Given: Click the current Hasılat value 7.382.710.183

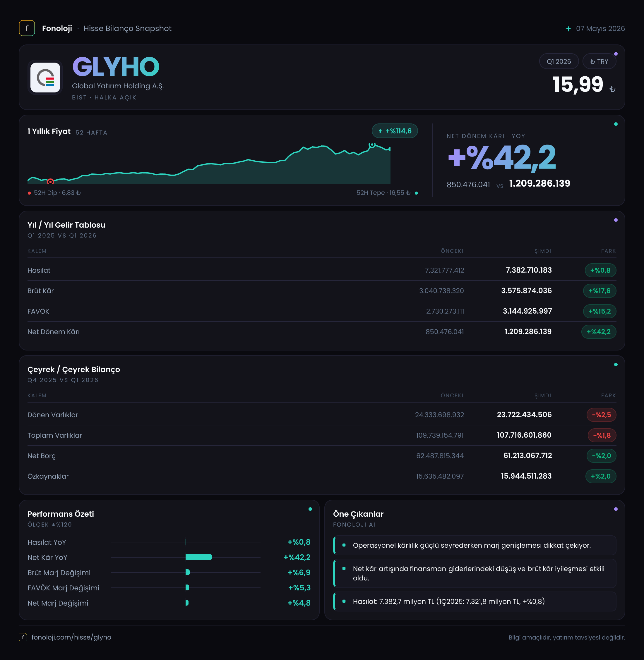Looking at the screenshot, I should (529, 270).
